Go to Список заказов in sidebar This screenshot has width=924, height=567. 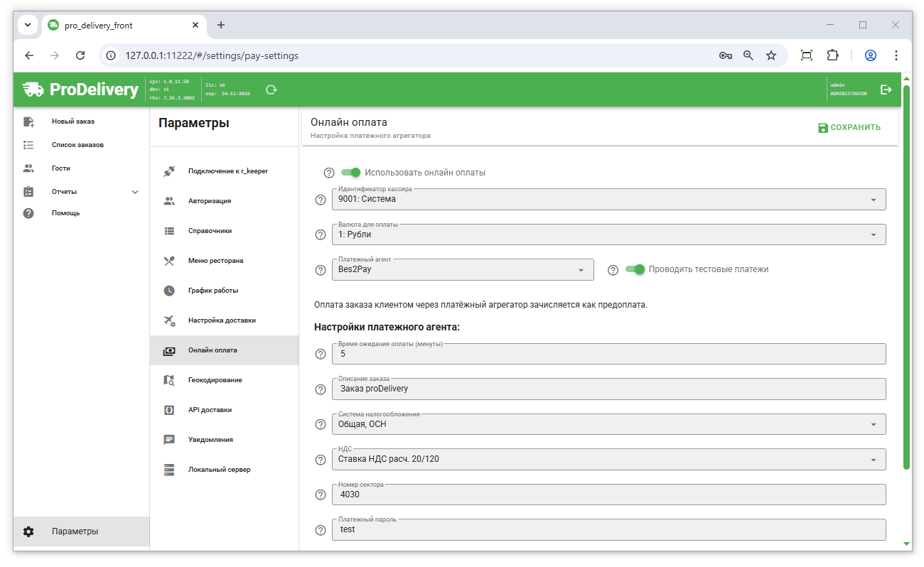pyautogui.click(x=77, y=145)
